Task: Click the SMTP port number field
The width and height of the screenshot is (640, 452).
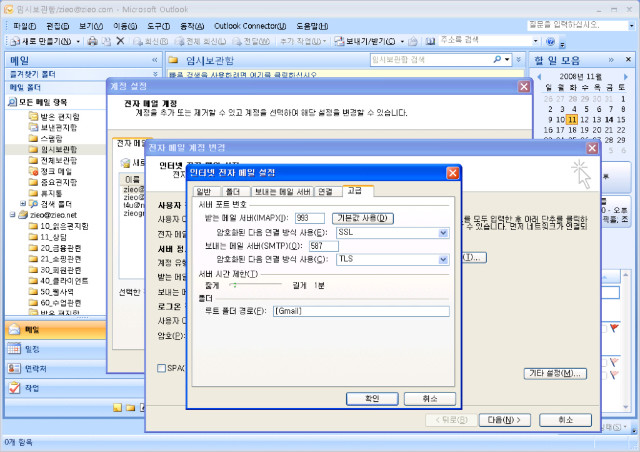Action: click(324, 246)
